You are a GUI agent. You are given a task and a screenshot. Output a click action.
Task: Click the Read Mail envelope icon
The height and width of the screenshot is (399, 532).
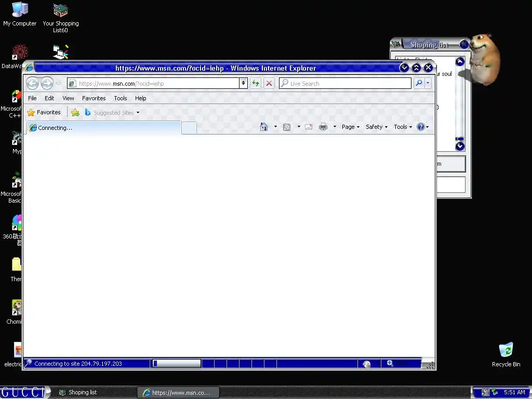309,127
